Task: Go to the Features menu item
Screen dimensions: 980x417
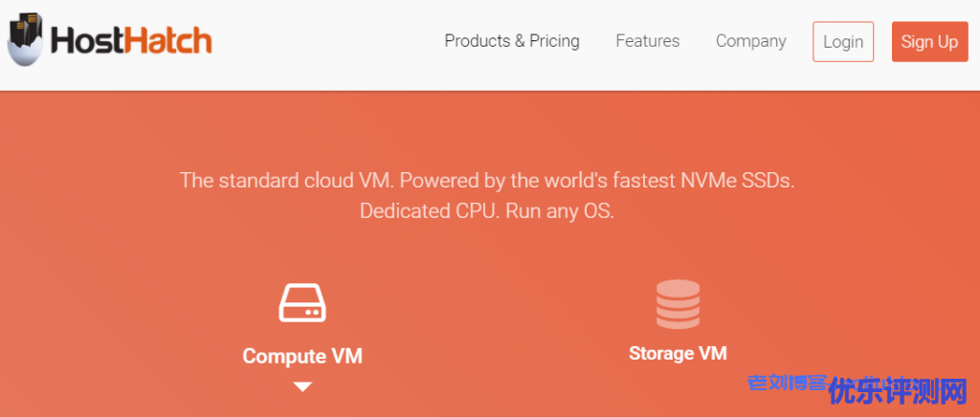Action: click(647, 41)
